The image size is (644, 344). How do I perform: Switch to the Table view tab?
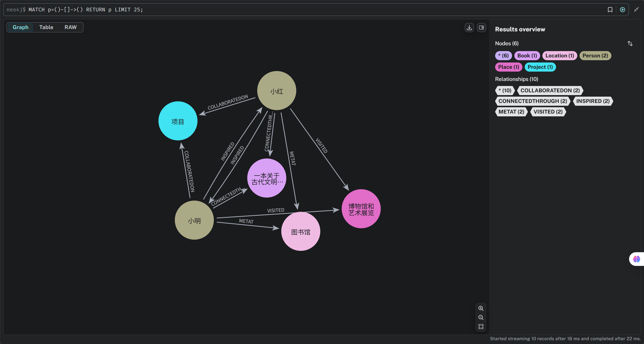click(46, 27)
